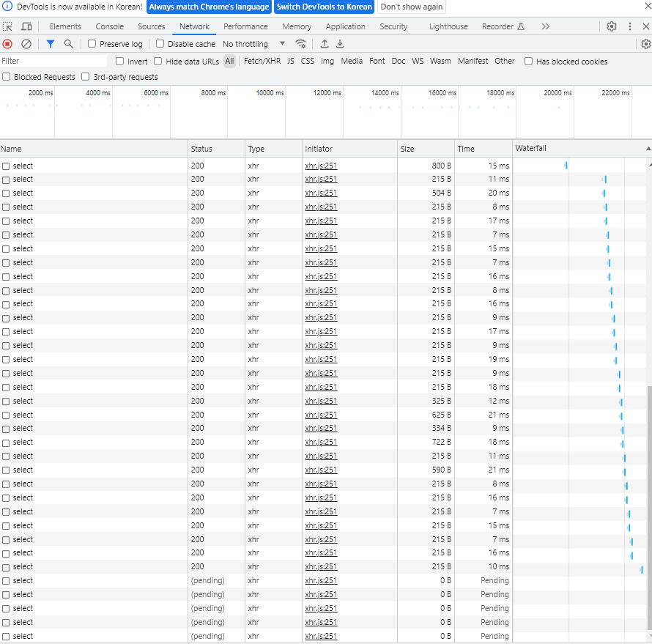Enable Preserve log checkbox
Image resolution: width=652 pixels, height=644 pixels.
pyautogui.click(x=92, y=44)
